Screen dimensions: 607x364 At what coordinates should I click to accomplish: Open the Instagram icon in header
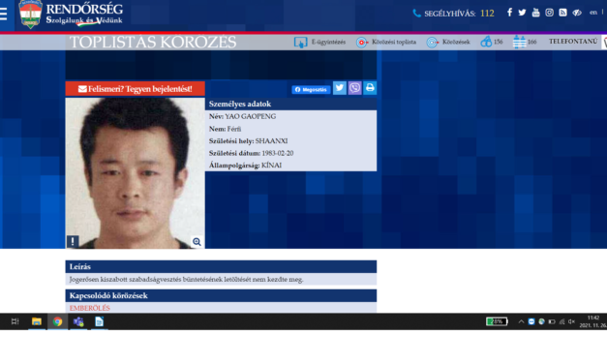[549, 13]
